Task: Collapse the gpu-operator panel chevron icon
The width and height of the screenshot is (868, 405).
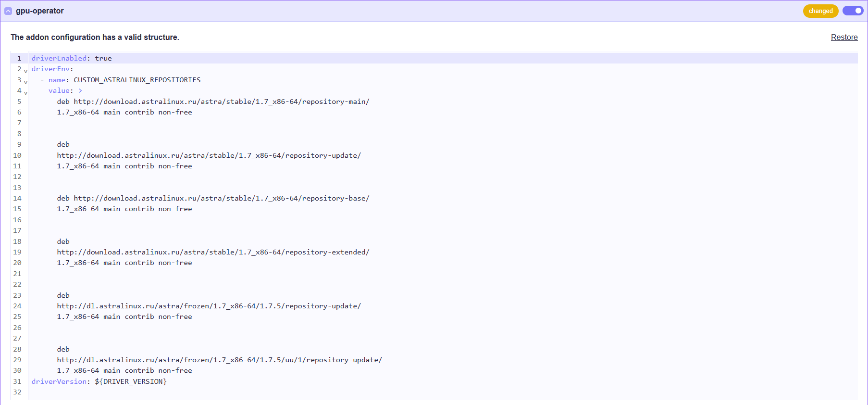Action: (x=8, y=11)
